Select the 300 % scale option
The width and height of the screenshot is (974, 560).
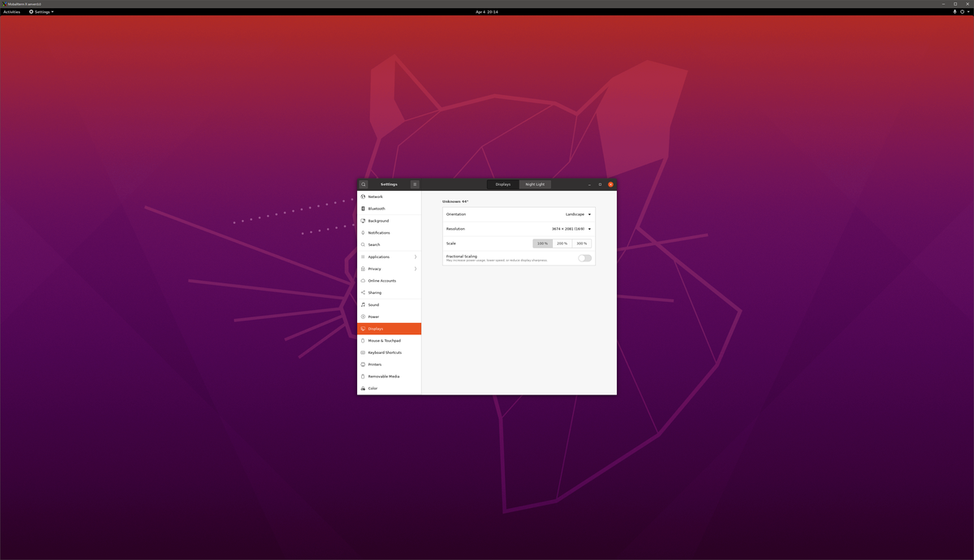[581, 243]
